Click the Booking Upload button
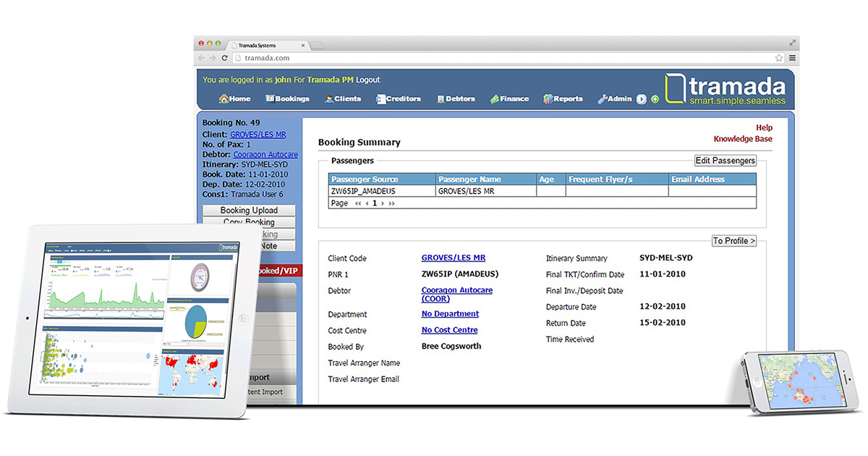Screen dimensions: 868x456 click(x=249, y=211)
